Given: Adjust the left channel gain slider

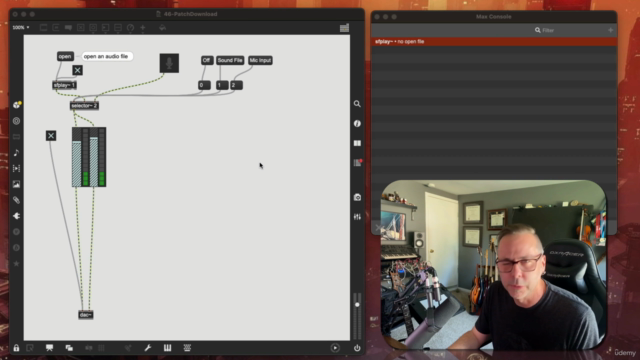Looking at the screenshot, I should coord(76,157).
